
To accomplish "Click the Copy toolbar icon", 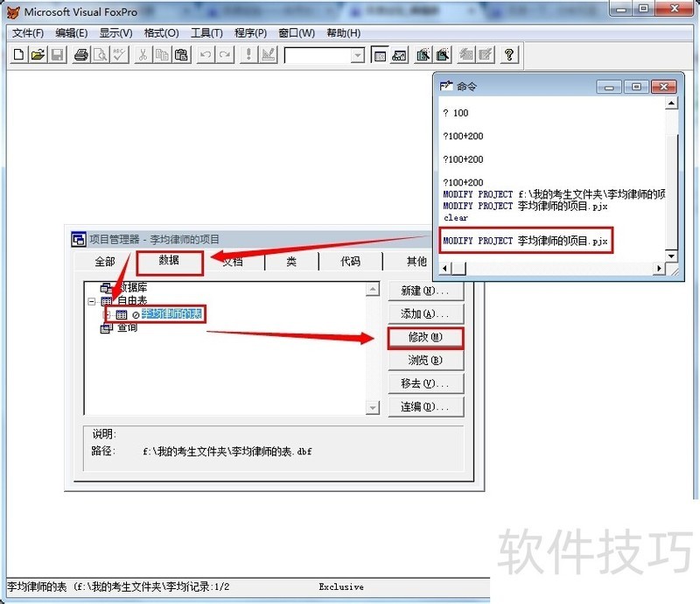I will coord(162,54).
